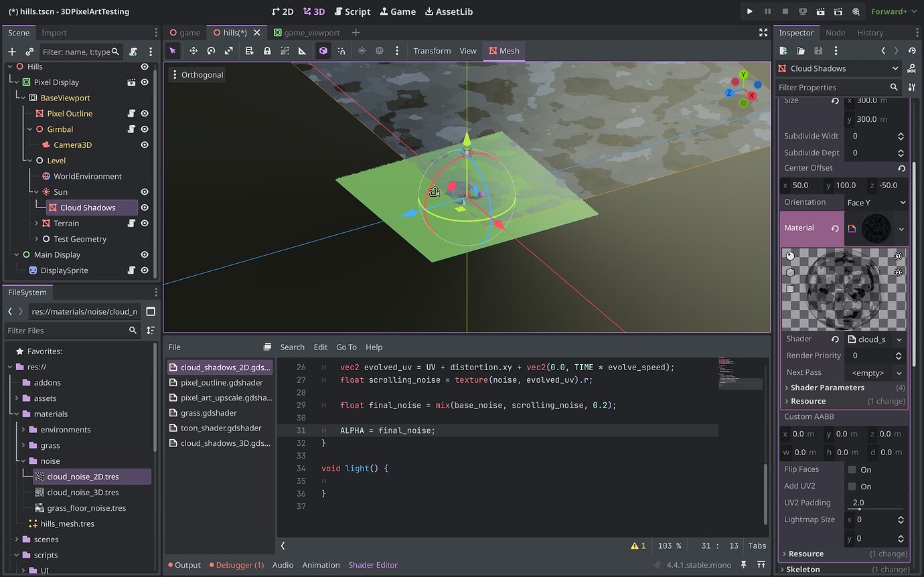Screen dimensions: 924x577
Task: Toggle preview sunlight in the viewport toolbar
Action: pyautogui.click(x=362, y=50)
